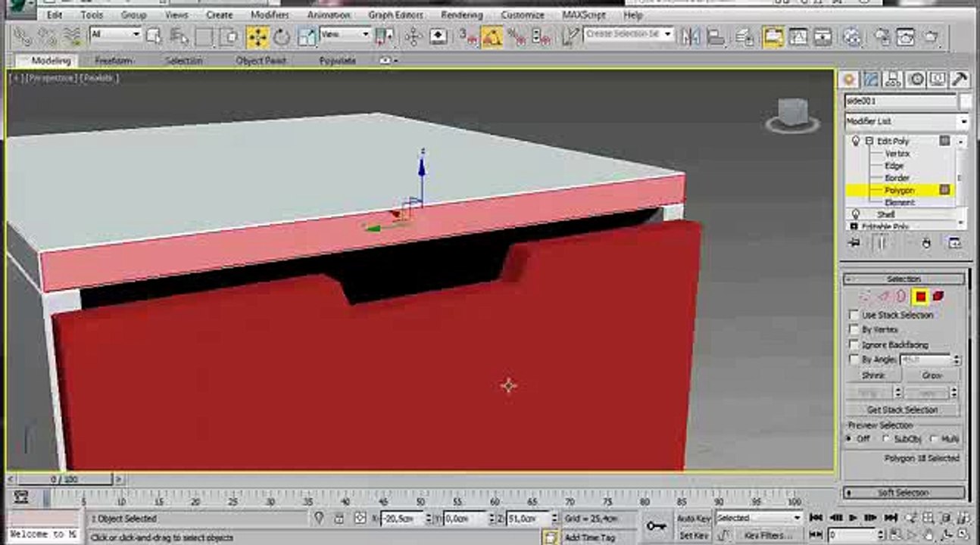
Task: Enable By Vertex checkbox
Action: (x=854, y=330)
